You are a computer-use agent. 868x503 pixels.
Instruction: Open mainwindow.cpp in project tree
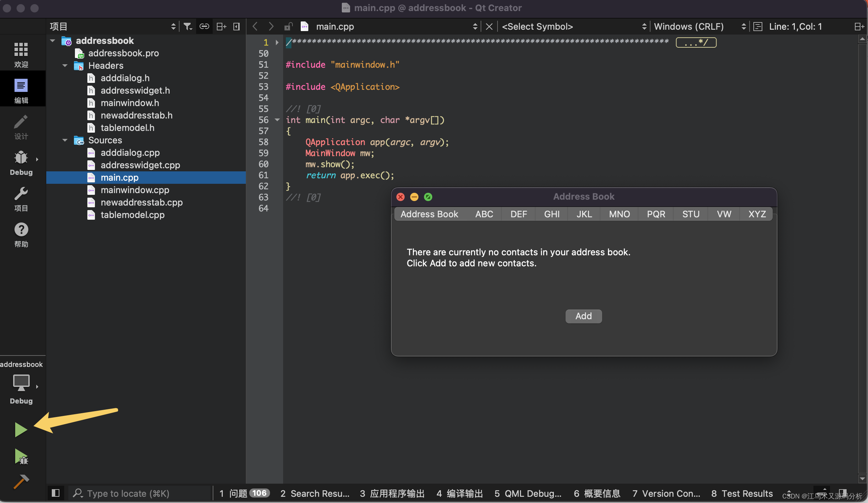coord(135,190)
